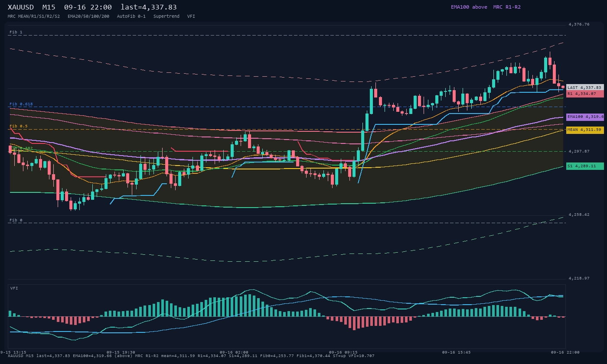
Task: Select the Supertrend indicator label
Action: 166,16
